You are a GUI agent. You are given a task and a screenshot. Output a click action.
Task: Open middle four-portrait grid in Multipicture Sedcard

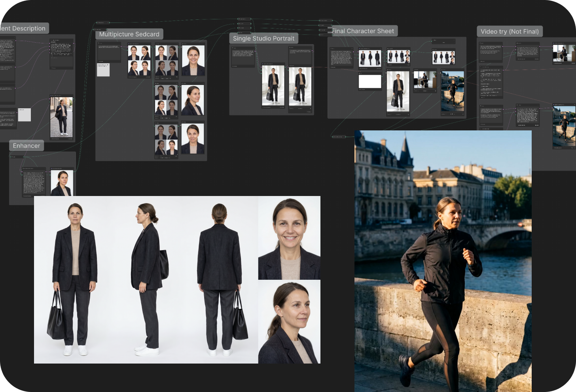166,100
